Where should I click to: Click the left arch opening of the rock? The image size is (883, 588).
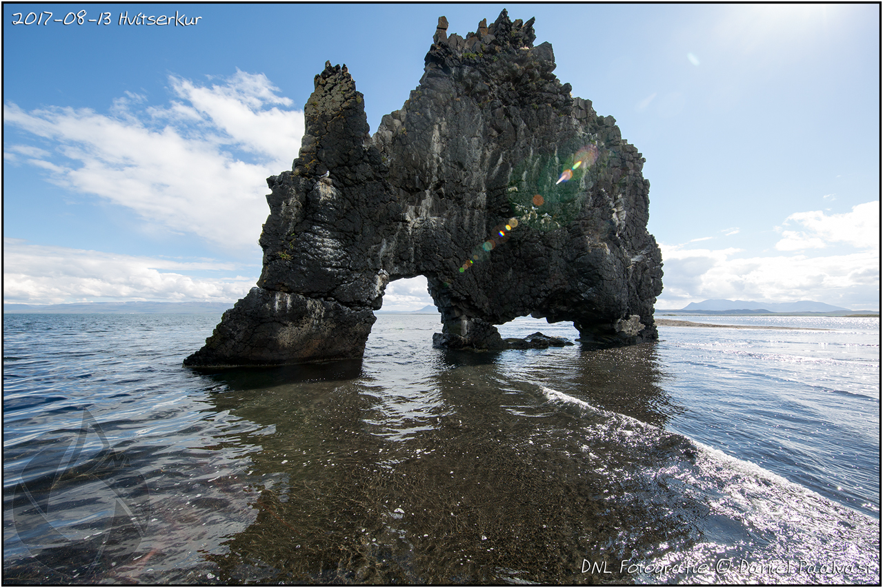pyautogui.click(x=407, y=294)
